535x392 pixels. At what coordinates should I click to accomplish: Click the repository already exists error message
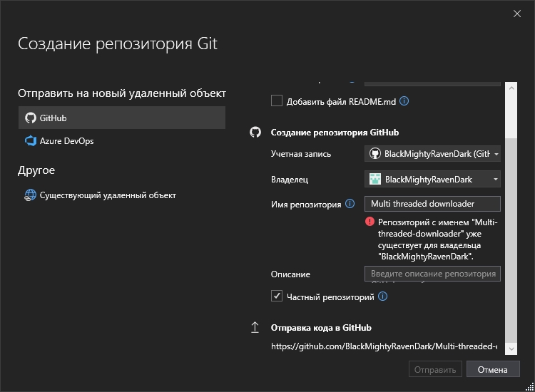click(x=438, y=239)
